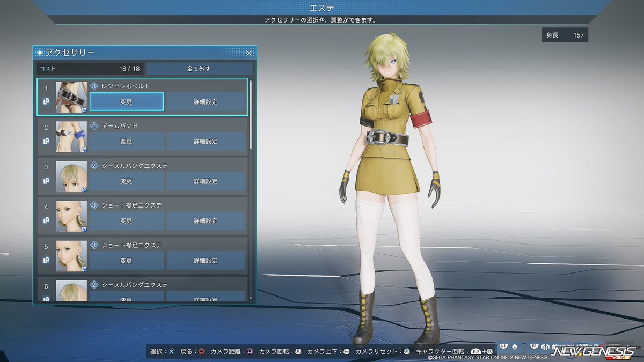The width and height of the screenshot is (644, 362).
Task: Click the cross button icon next to 選択
Action: click(172, 352)
